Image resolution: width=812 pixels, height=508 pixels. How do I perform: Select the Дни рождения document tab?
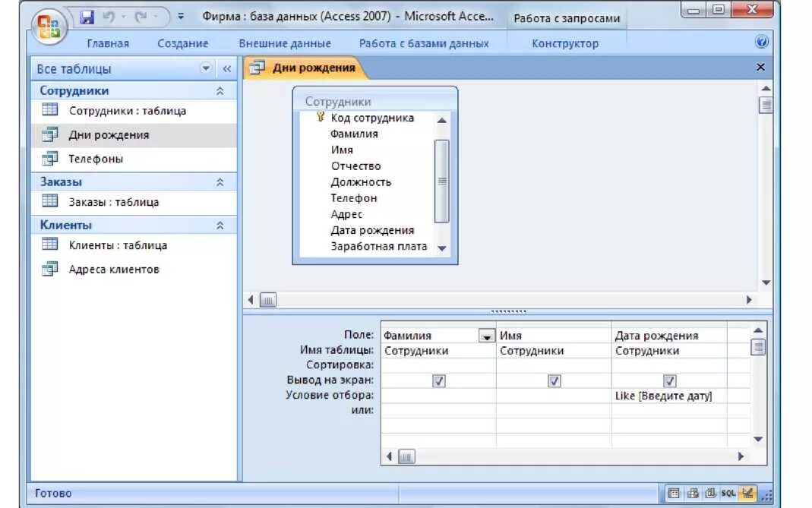coord(305,68)
